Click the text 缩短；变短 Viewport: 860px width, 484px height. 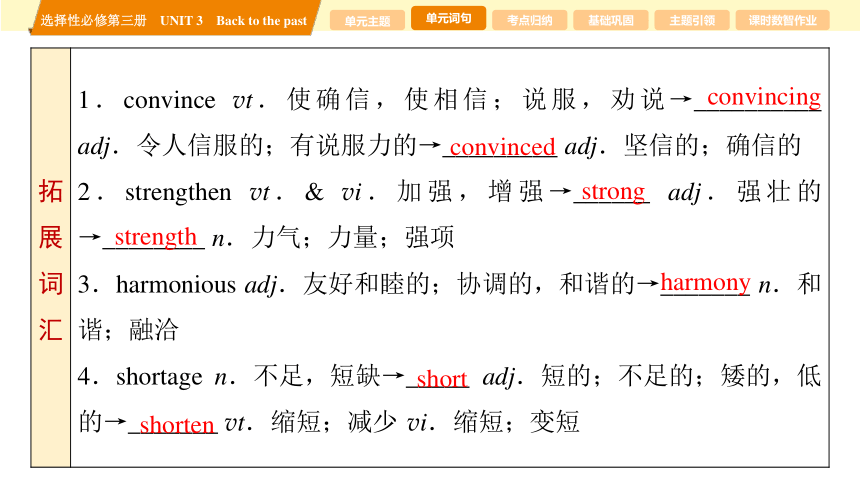[516, 422]
